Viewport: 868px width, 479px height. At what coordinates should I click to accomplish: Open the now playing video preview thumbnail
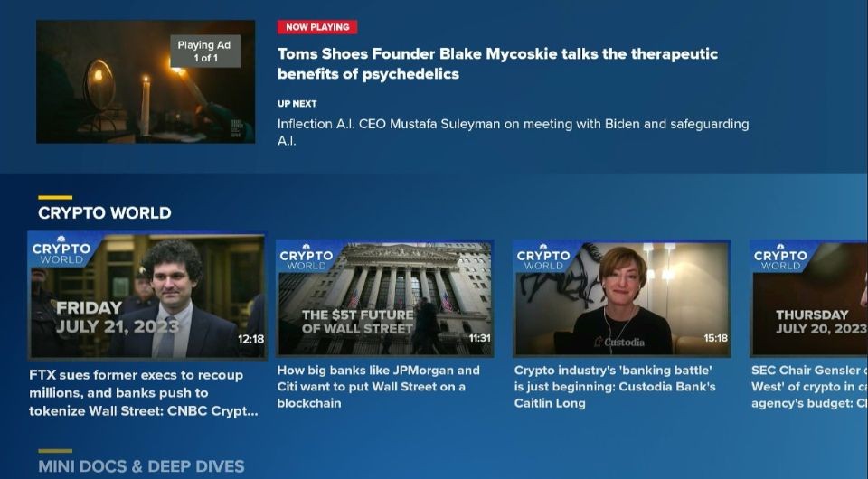pos(146,82)
